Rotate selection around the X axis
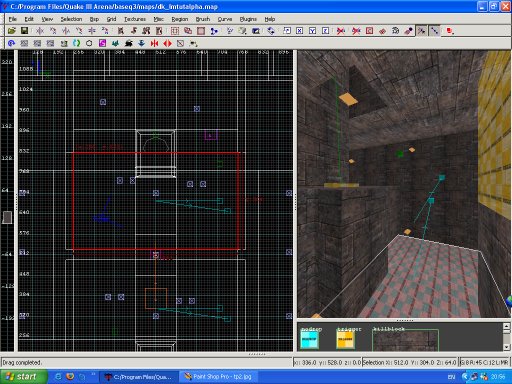This screenshot has height=384, width=512. (x=53, y=31)
